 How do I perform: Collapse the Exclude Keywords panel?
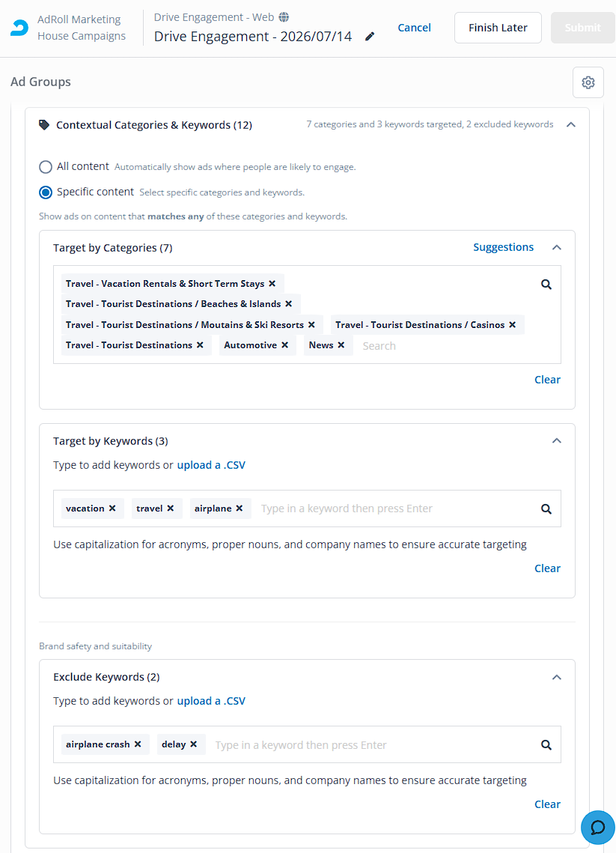coord(557,677)
